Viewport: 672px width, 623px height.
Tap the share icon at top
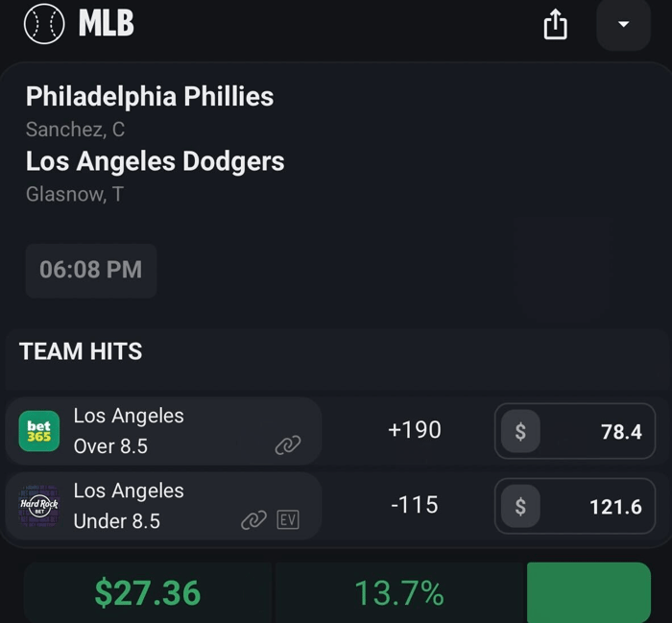[x=556, y=25]
